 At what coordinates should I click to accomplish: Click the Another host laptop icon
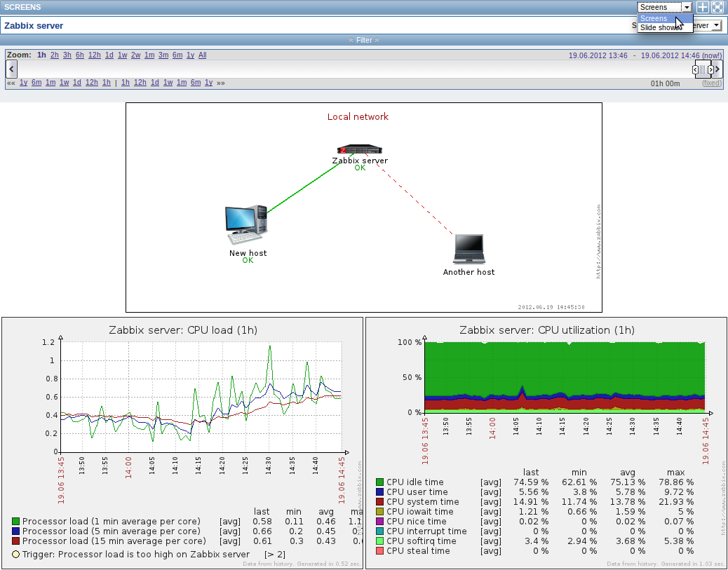coord(469,250)
